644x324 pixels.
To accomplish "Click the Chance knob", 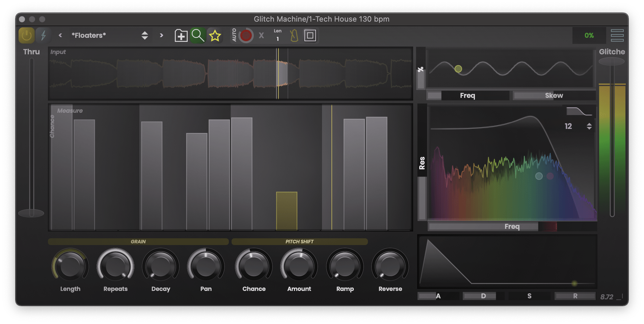I will pyautogui.click(x=254, y=266).
